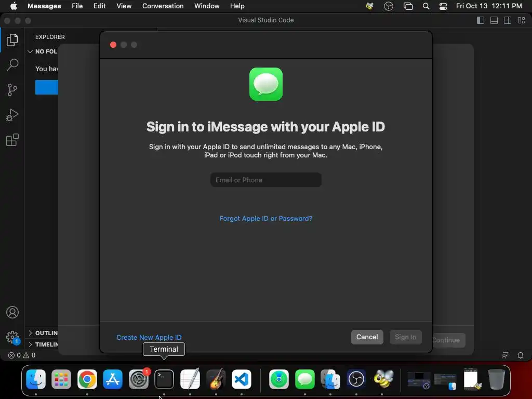Open Messages from the dock
This screenshot has height=399, width=532.
(x=304, y=379)
